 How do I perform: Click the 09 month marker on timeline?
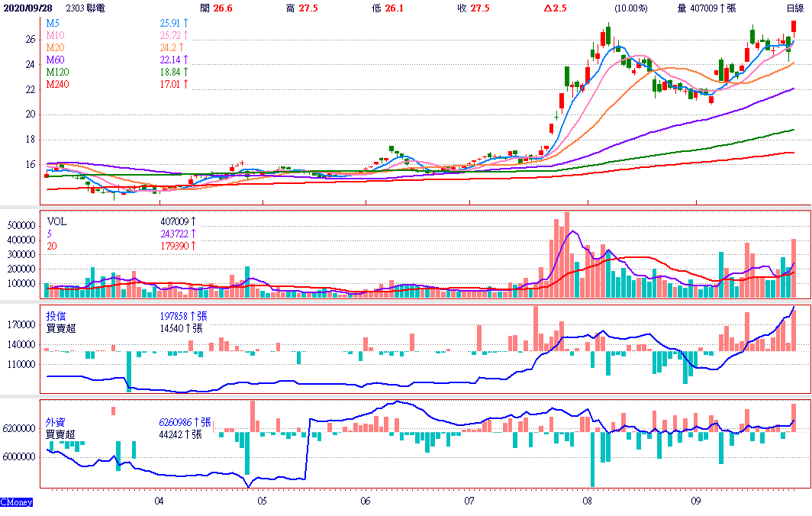(696, 501)
